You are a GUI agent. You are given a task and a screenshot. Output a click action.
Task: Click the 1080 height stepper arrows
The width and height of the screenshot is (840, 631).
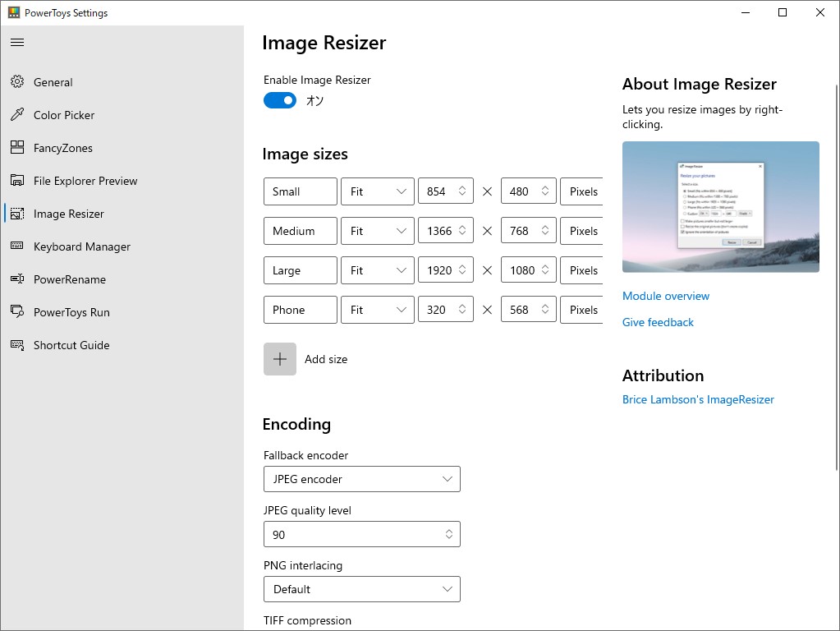coord(545,269)
